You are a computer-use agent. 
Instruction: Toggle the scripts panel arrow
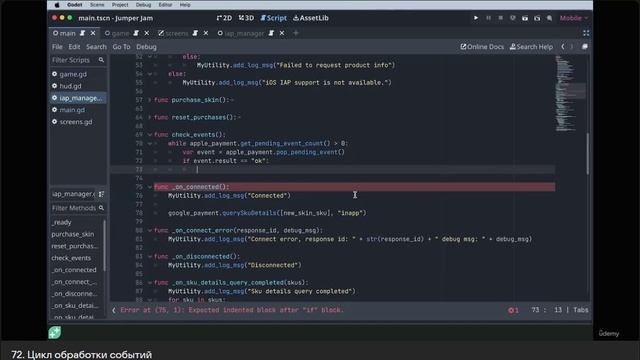pyautogui.click(x=114, y=310)
